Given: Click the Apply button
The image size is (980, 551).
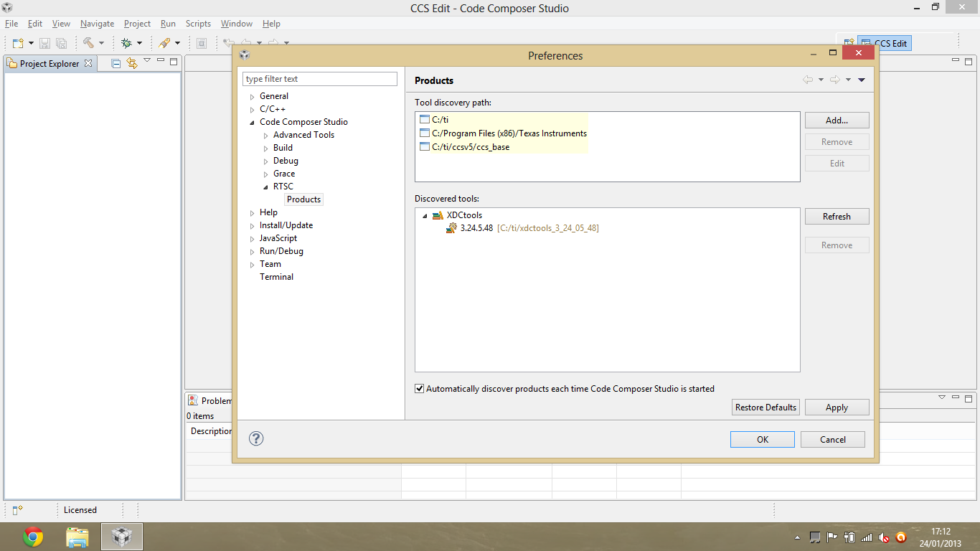Looking at the screenshot, I should click(837, 408).
